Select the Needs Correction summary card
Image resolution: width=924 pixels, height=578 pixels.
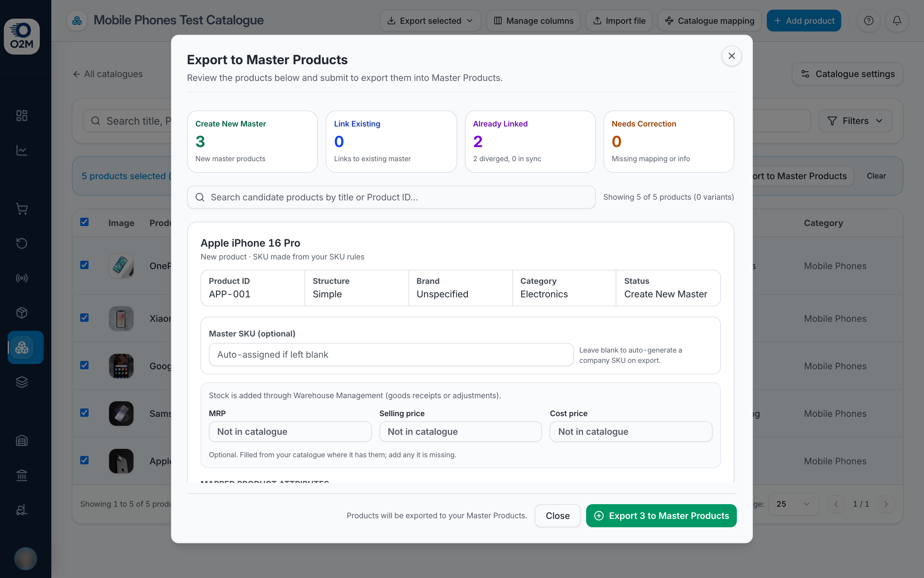click(x=669, y=141)
